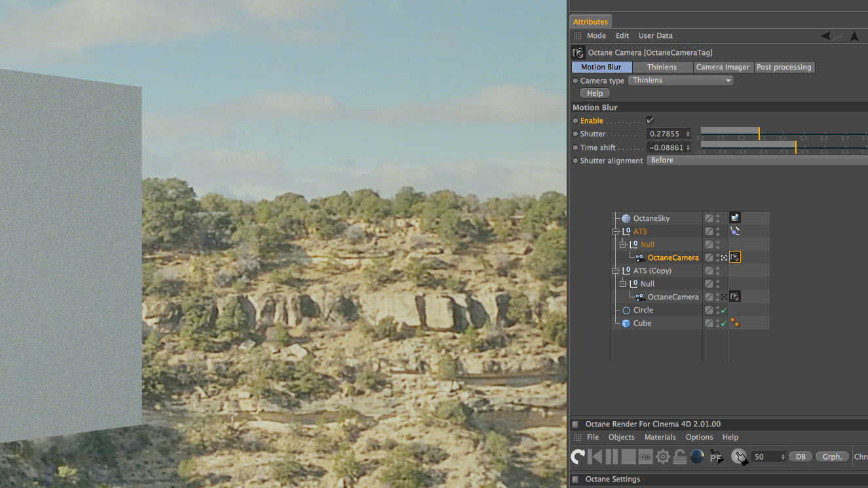Click the stepper arrows on the 50 field
868x488 pixels.
click(782, 457)
